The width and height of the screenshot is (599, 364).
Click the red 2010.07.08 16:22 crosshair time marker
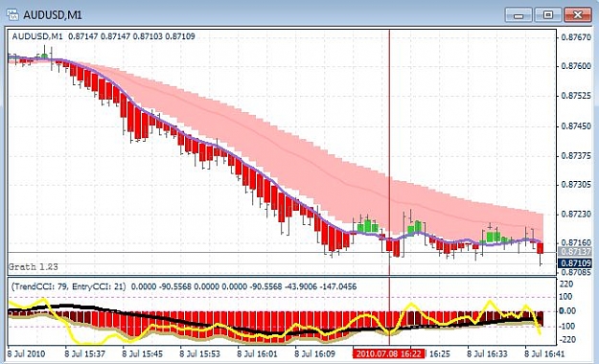(389, 354)
